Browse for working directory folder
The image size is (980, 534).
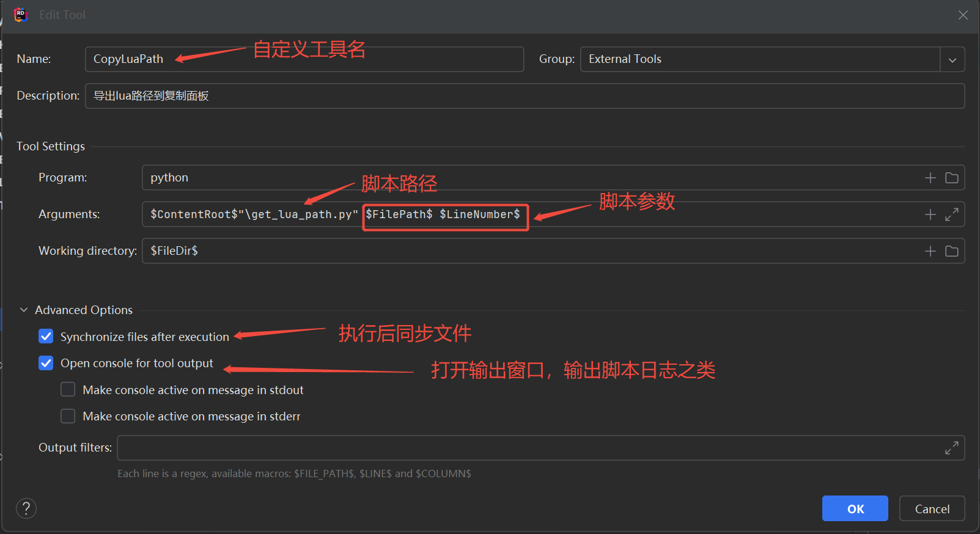click(951, 251)
